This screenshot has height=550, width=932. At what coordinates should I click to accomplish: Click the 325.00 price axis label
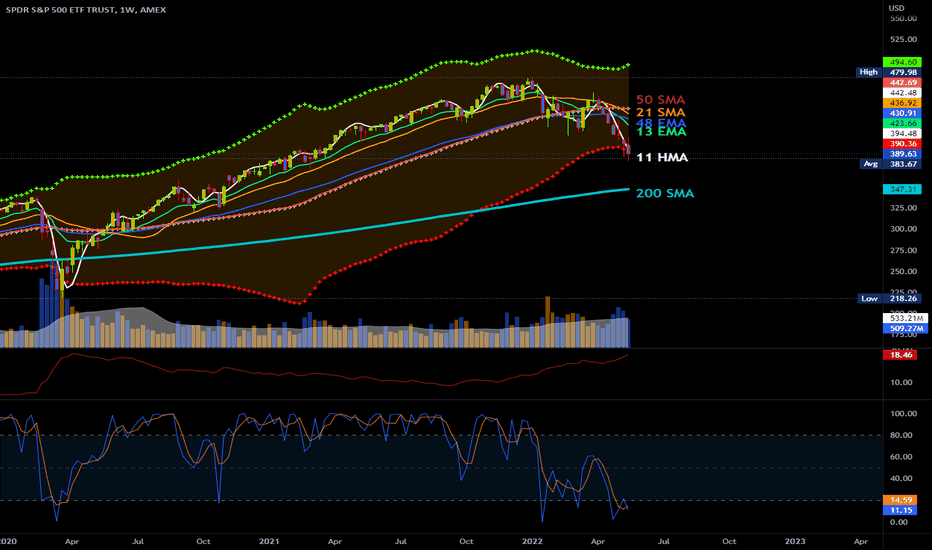[903, 208]
